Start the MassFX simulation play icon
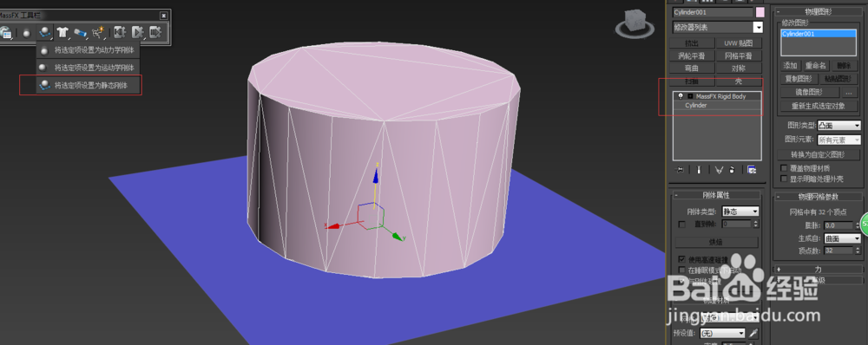Viewport: 868px width, 345px height. 137,33
